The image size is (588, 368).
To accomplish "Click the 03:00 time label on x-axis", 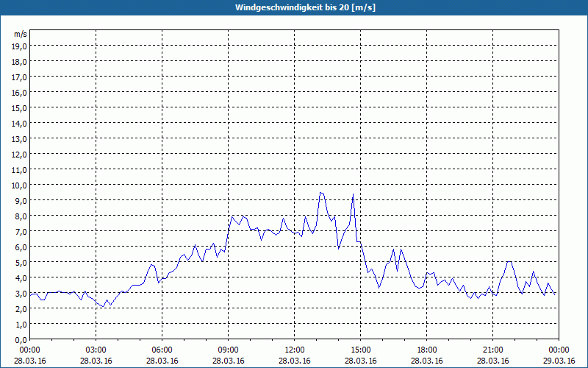I will (96, 350).
